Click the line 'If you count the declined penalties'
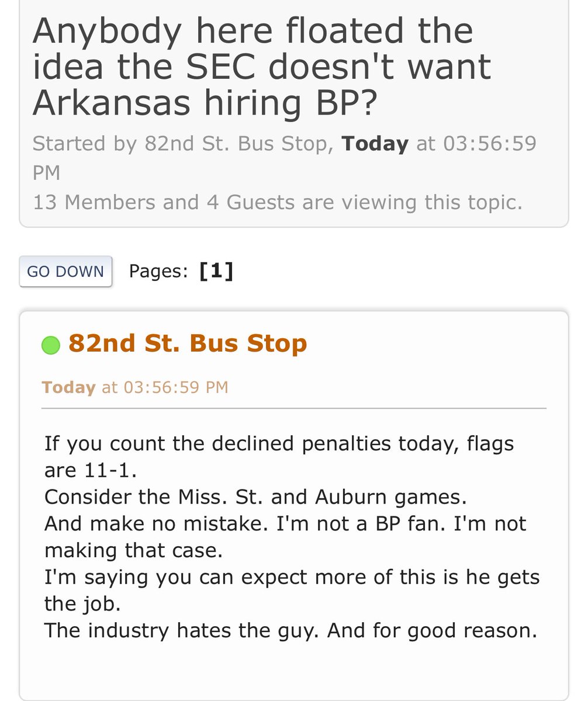This screenshot has height=701, width=588. pyautogui.click(x=279, y=443)
